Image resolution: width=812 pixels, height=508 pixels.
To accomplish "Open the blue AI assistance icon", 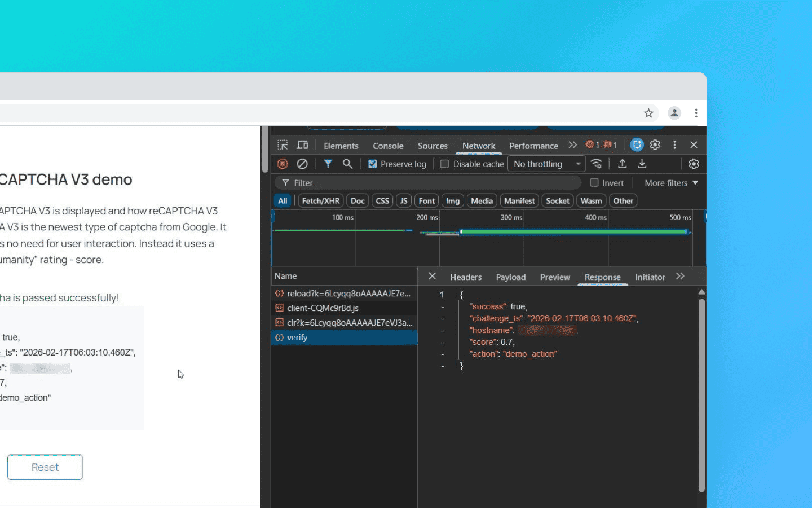I will pos(637,145).
